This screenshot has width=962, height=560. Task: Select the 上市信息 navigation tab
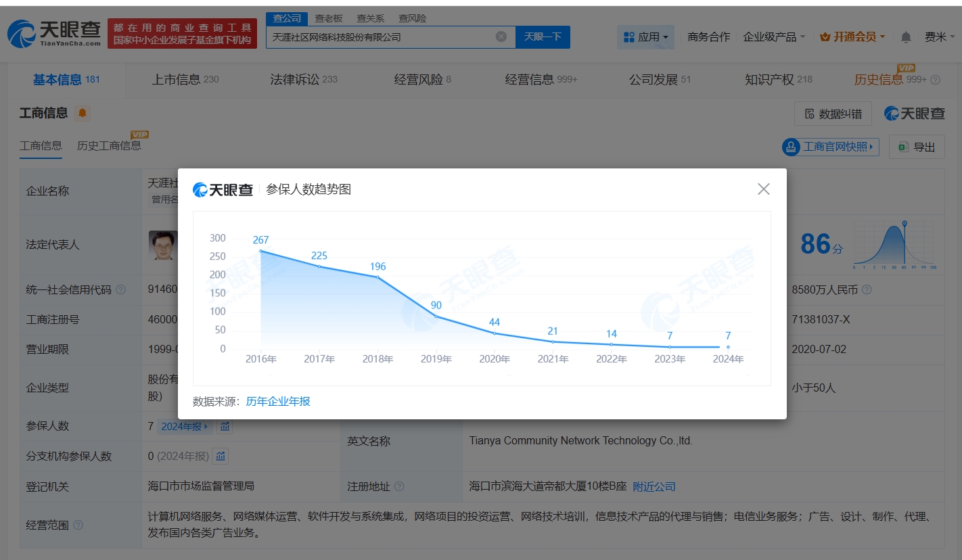coord(185,79)
